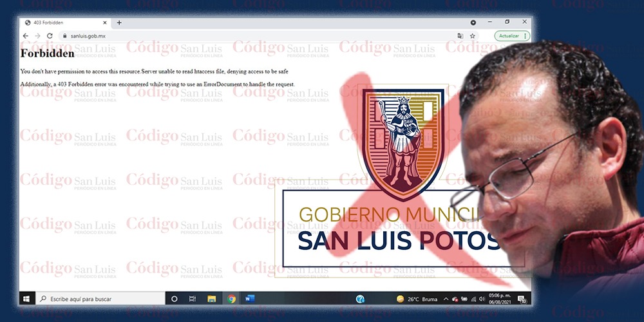Image resolution: width=644 pixels, height=322 pixels.
Task: Open the clock showing 05:06 p. m.
Action: [500, 299]
